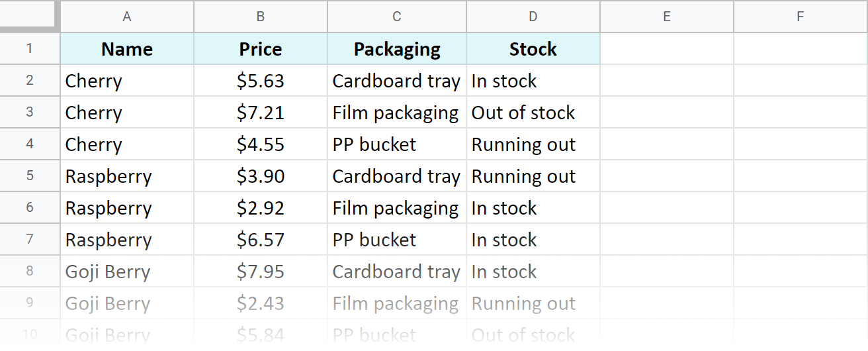Select column B header
The height and width of the screenshot is (351, 868).
click(261, 17)
